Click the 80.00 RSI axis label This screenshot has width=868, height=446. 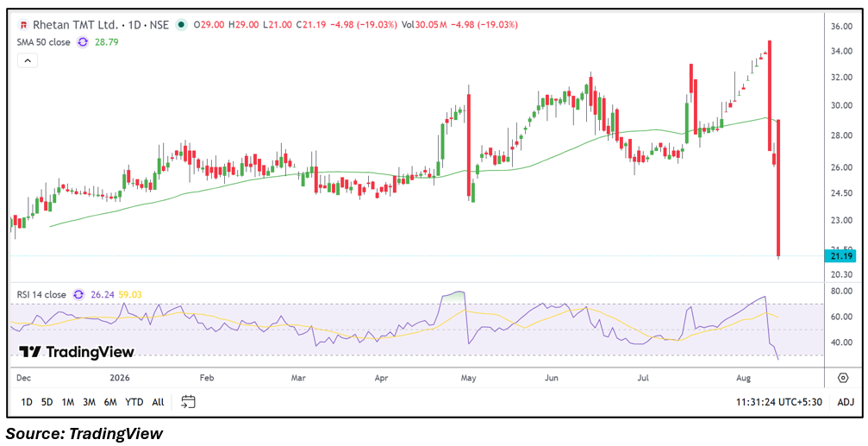843,291
